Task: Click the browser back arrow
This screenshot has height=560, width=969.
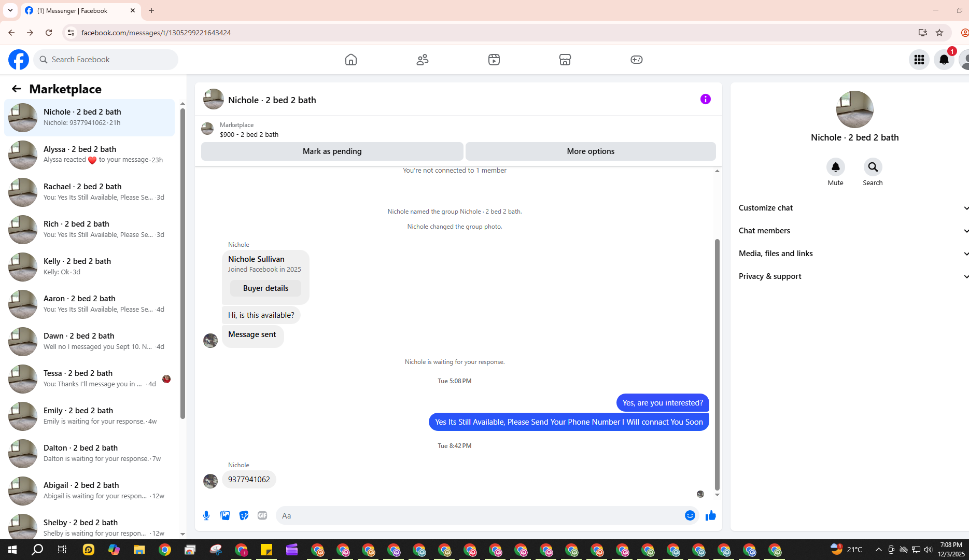Action: pyautogui.click(x=11, y=33)
